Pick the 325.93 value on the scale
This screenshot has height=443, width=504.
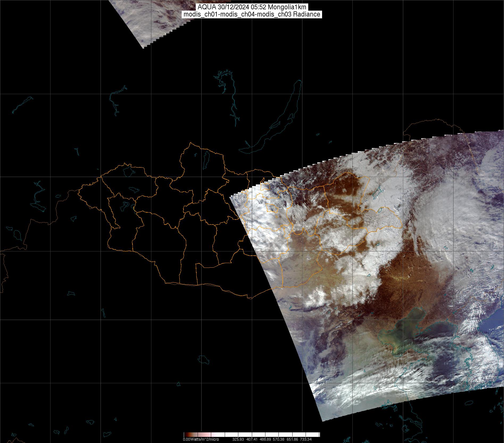tap(239, 439)
